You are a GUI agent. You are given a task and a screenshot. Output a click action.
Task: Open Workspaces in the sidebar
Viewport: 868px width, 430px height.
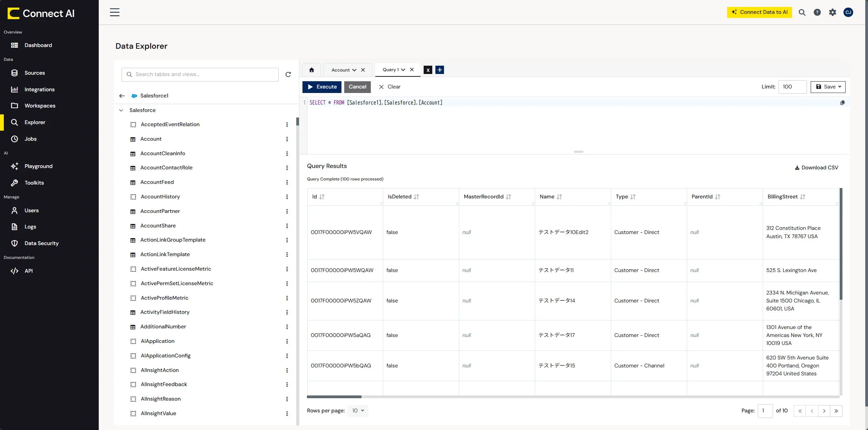(40, 106)
